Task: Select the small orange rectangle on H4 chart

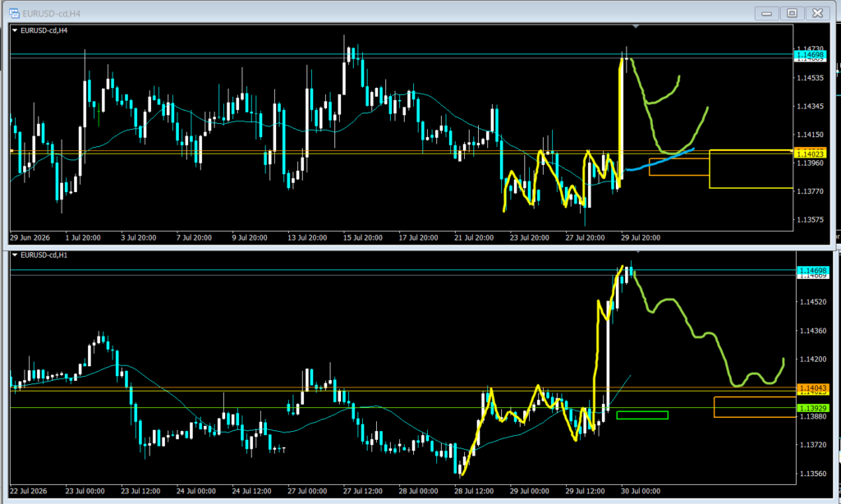Action: click(679, 167)
